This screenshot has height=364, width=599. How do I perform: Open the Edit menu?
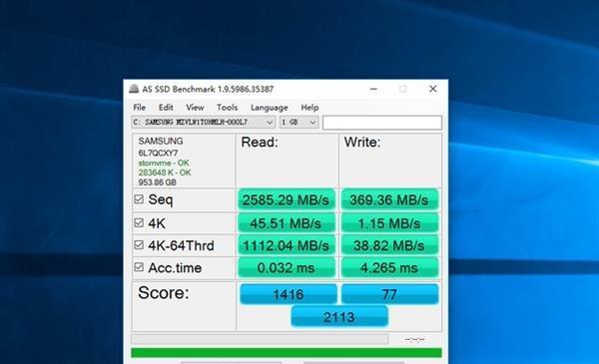tap(166, 108)
